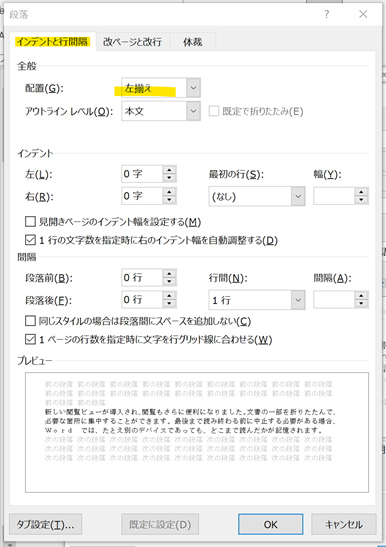Close the 段落 dialog
Image resolution: width=386 pixels, height=547 pixels.
(363, 14)
